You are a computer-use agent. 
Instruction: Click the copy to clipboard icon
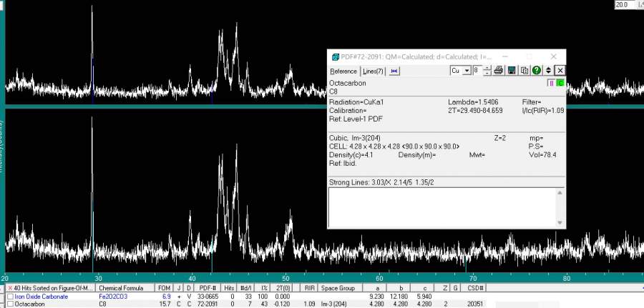click(524, 70)
